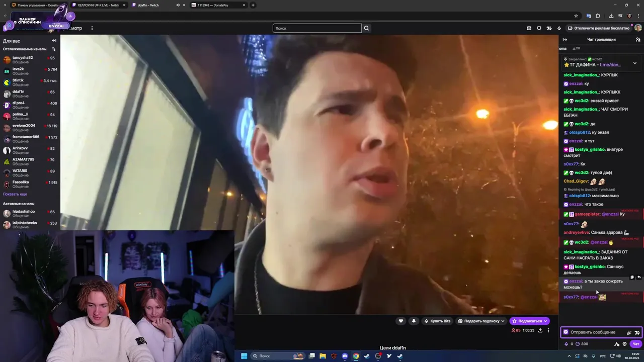The width and height of the screenshot is (644, 362).
Task: Click 'Отключите рекламу бесплатно' button
Action: coord(598,28)
